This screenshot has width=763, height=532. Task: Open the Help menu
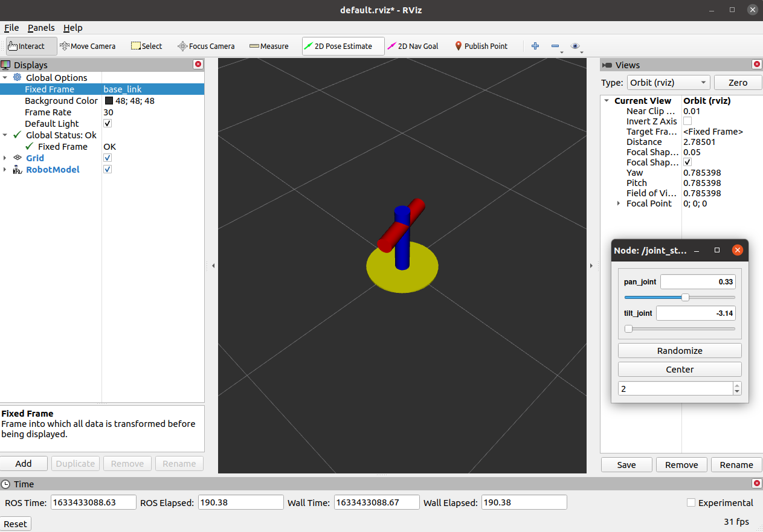(x=73, y=28)
